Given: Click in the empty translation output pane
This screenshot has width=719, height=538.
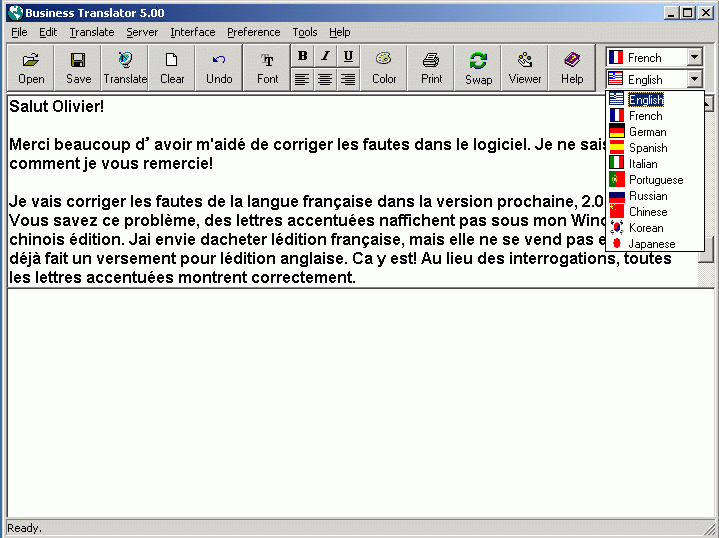Looking at the screenshot, I should coord(360,403).
